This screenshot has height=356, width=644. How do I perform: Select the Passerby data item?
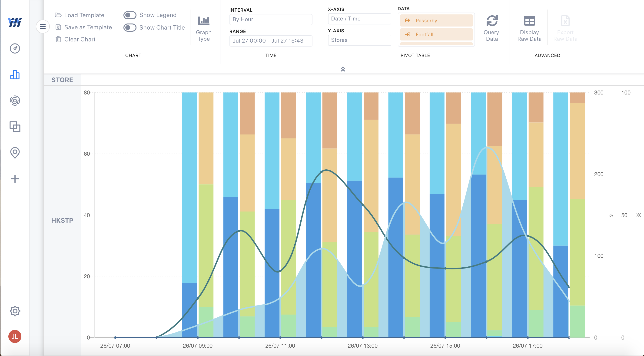[436, 20]
